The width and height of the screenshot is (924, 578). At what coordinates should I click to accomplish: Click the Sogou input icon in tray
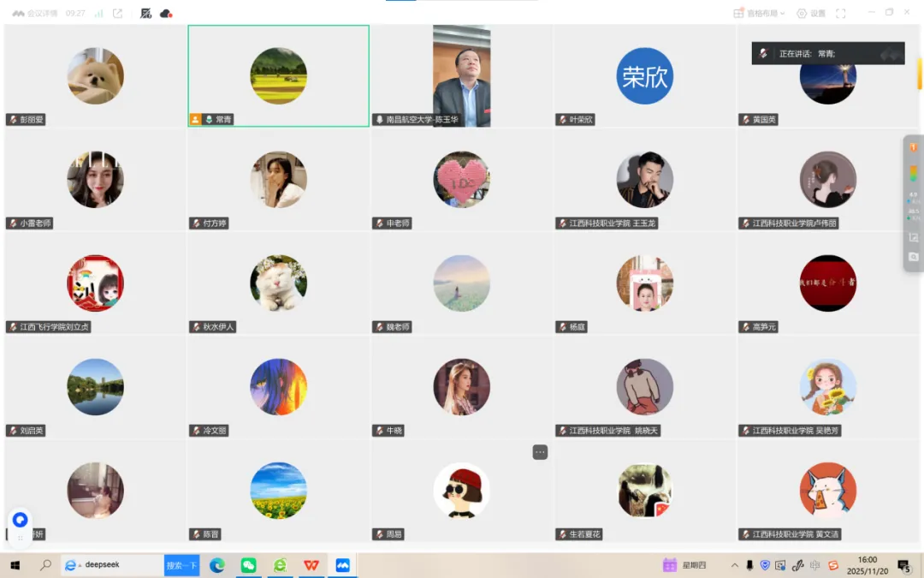(832, 565)
